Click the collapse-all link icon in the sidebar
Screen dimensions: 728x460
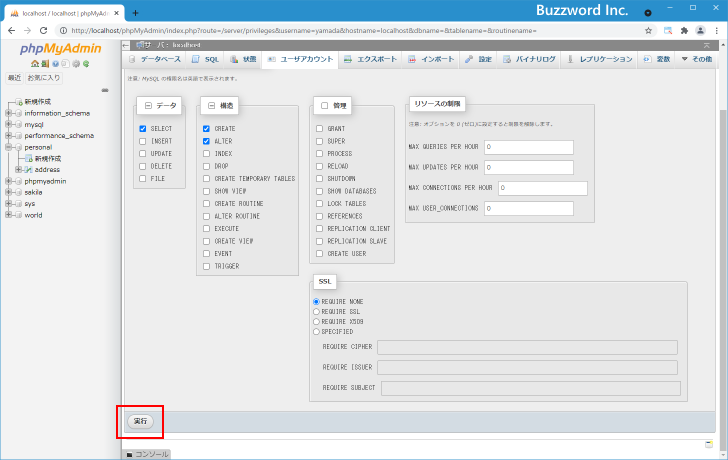click(105, 90)
